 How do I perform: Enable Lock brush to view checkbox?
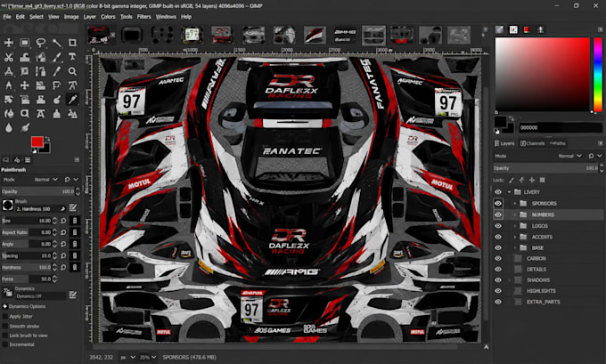pyautogui.click(x=5, y=336)
